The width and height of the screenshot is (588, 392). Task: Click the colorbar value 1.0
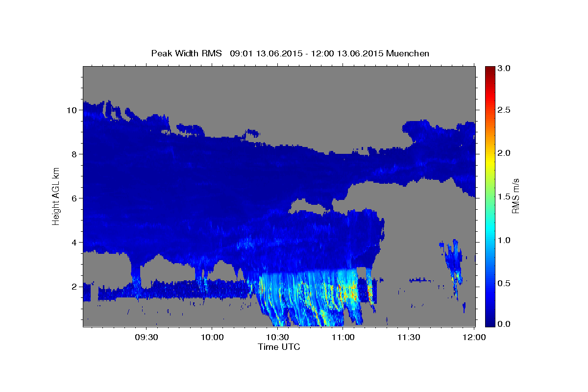pos(505,240)
